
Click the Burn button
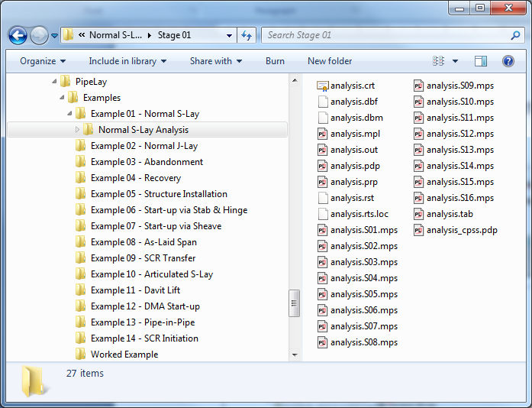click(x=275, y=61)
